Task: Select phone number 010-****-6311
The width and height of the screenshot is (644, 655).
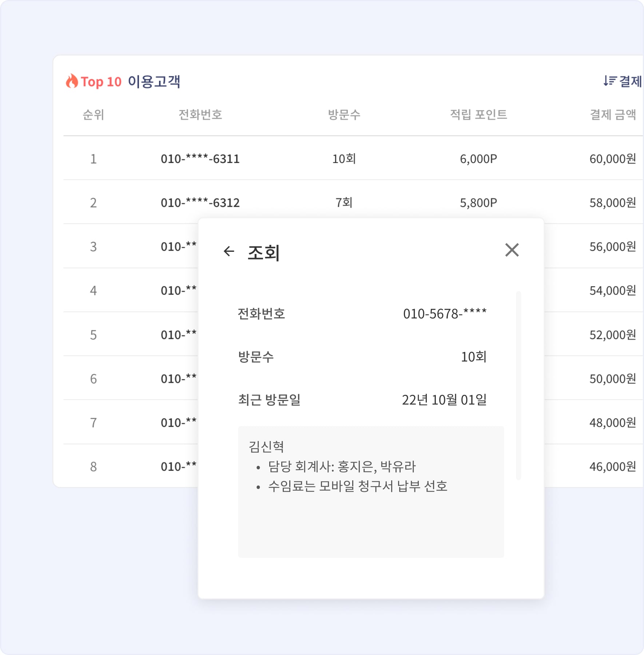Action: click(x=200, y=159)
